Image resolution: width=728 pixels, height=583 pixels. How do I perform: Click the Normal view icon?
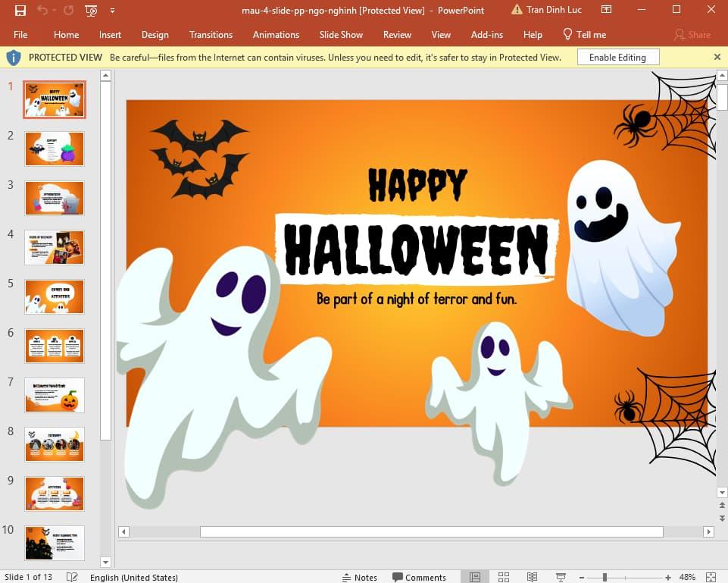pos(475,577)
